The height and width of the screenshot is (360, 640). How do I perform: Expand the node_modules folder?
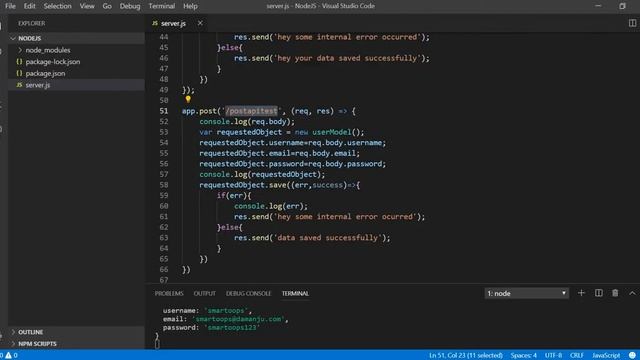pos(48,50)
